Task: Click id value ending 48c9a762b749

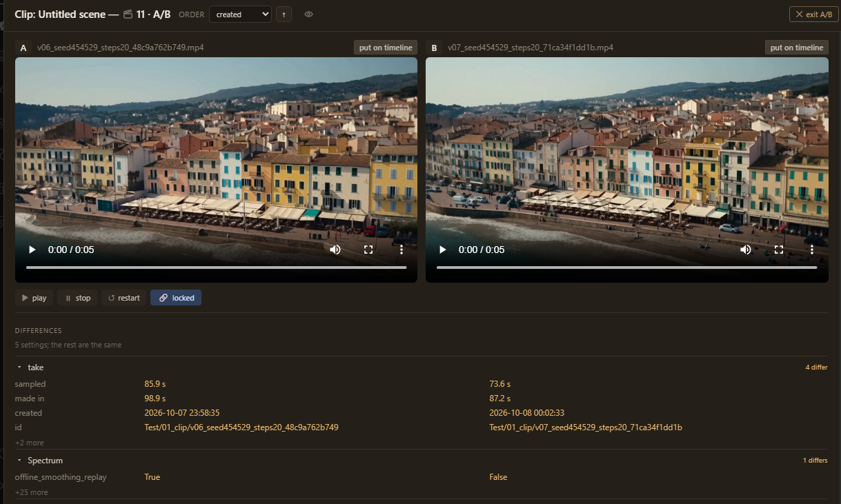Action: pos(241,427)
